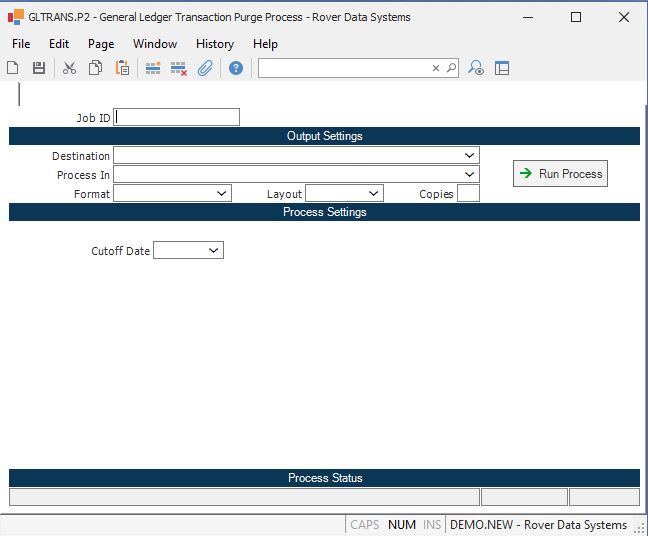Click the New record toolbar icon
The width and height of the screenshot is (648, 536).
click(13, 68)
